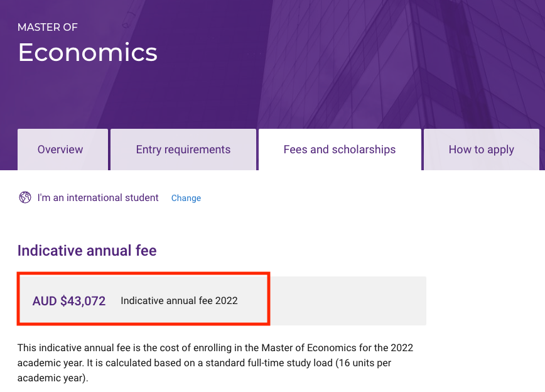Click the fee description paragraph's first line
The height and width of the screenshot is (392, 545).
click(215, 347)
